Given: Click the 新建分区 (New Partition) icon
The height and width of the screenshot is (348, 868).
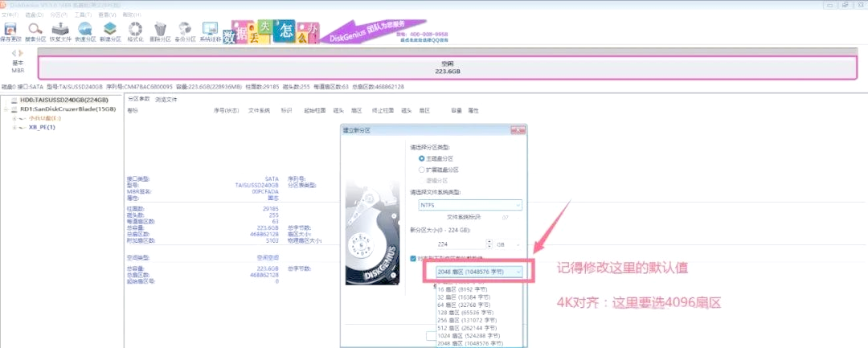Looking at the screenshot, I should [110, 31].
